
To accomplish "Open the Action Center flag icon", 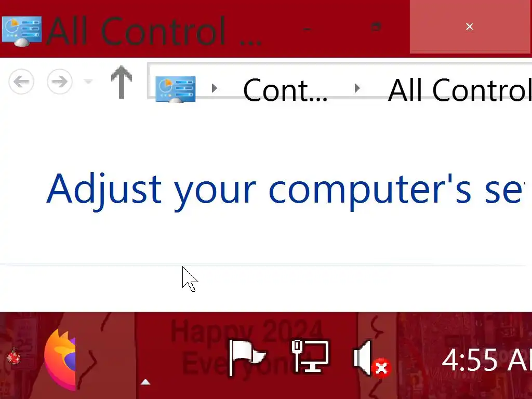I will tap(247, 357).
